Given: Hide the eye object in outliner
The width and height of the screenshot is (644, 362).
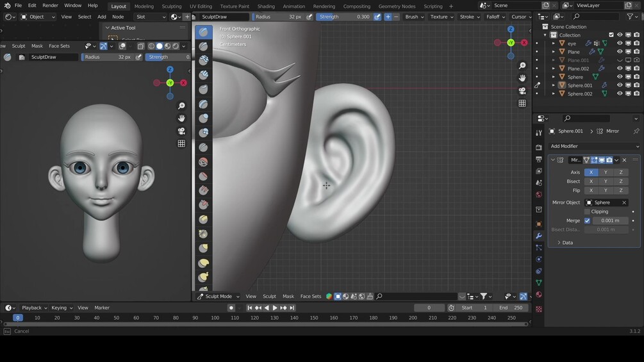Looking at the screenshot, I should click(620, 43).
